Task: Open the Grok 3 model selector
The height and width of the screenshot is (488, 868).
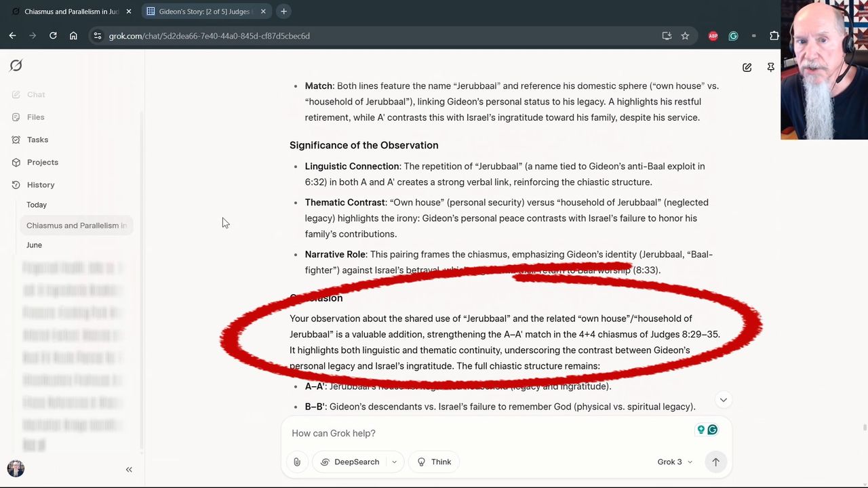Action: [675, 462]
